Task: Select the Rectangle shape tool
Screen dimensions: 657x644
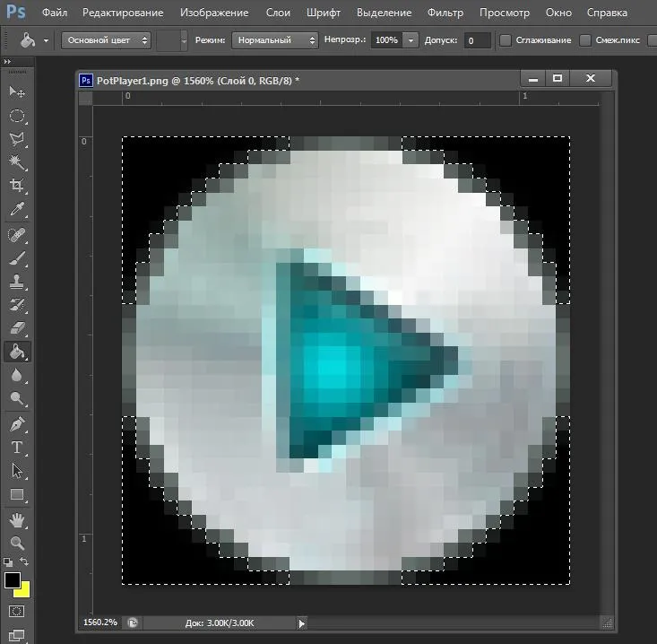Action: coord(17,494)
